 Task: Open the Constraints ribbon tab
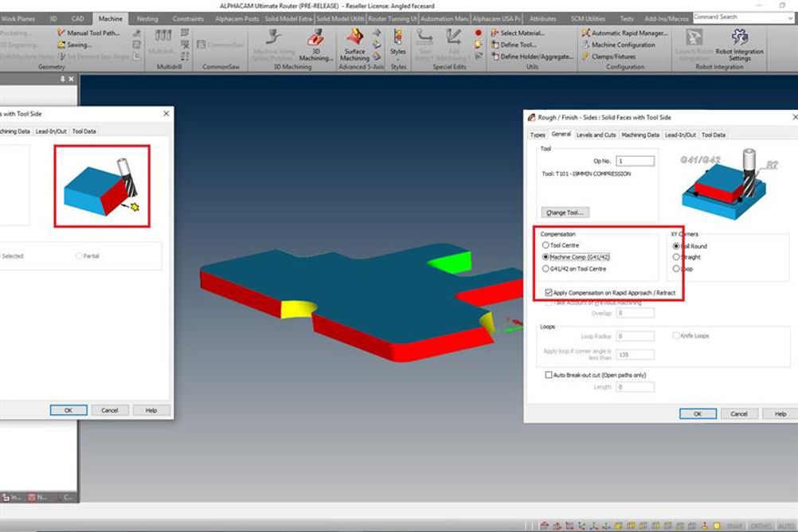coord(188,19)
